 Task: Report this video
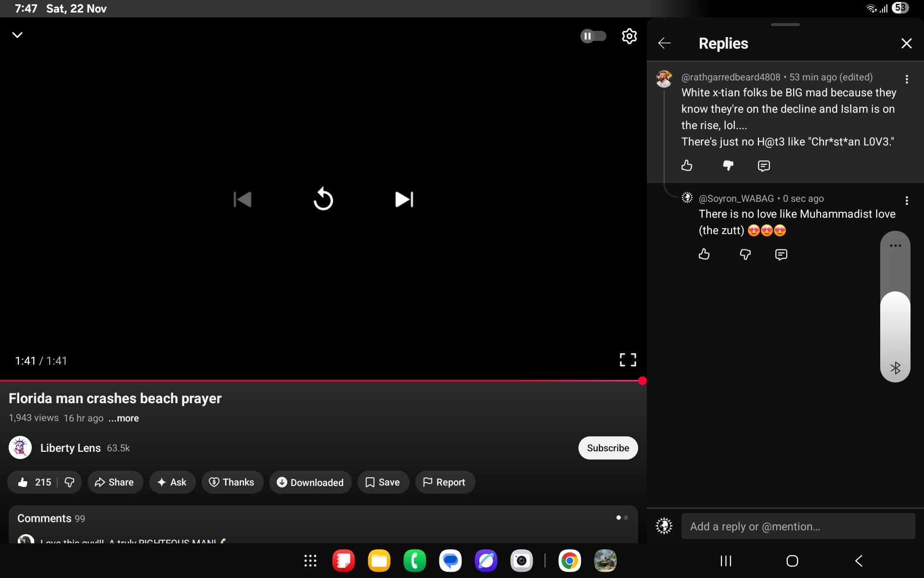[x=445, y=482]
